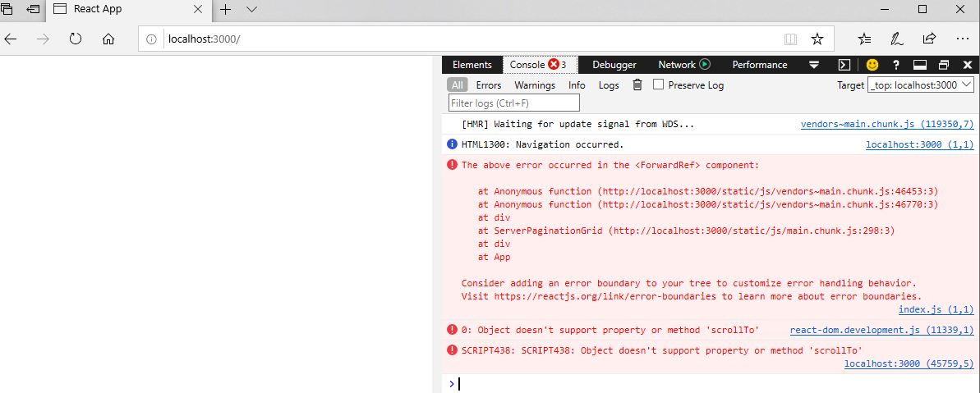Toggle the console drawer icon in DevTools
Image resolution: width=980 pixels, height=393 pixels.
[x=844, y=64]
